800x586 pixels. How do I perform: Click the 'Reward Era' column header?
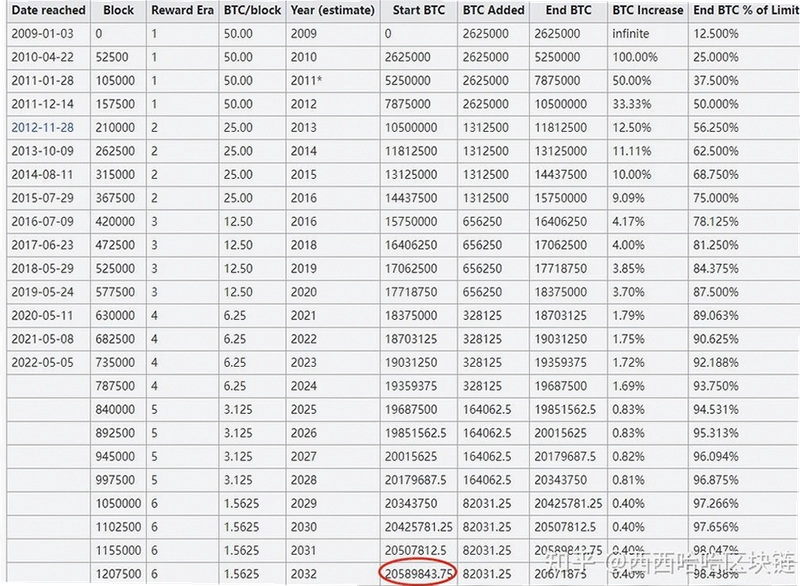coord(182,10)
